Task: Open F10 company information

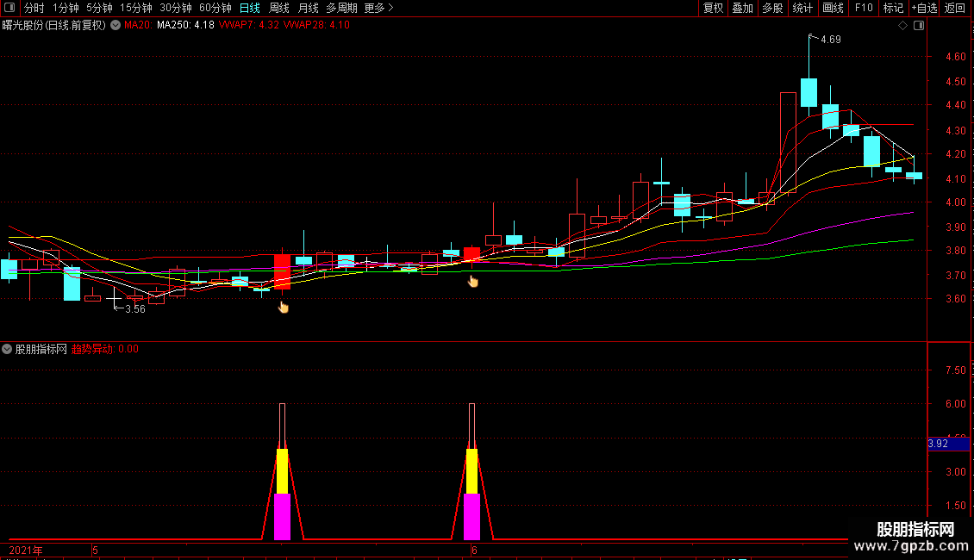Action: [x=864, y=8]
